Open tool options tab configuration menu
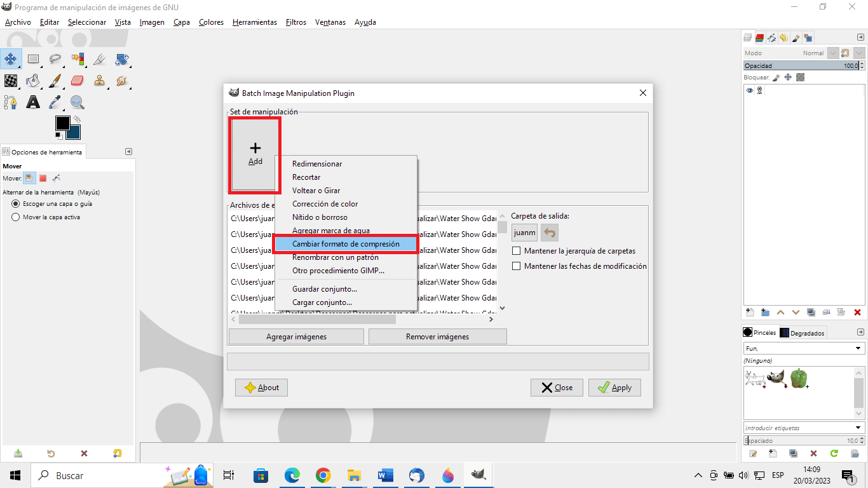868x488 pixels. coord(129,152)
